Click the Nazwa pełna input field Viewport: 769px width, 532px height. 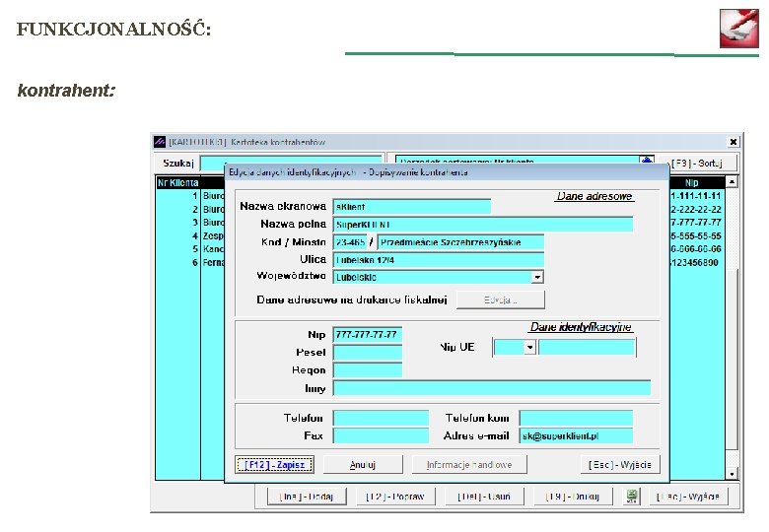pos(483,225)
